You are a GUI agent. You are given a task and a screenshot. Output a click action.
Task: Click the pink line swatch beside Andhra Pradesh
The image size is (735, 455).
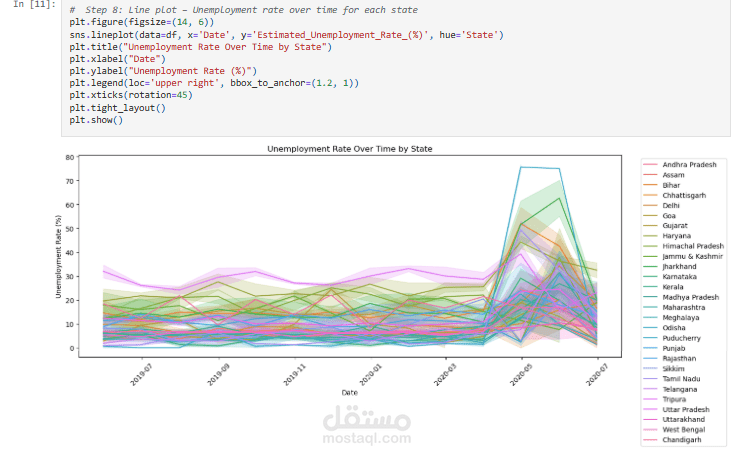pos(650,164)
